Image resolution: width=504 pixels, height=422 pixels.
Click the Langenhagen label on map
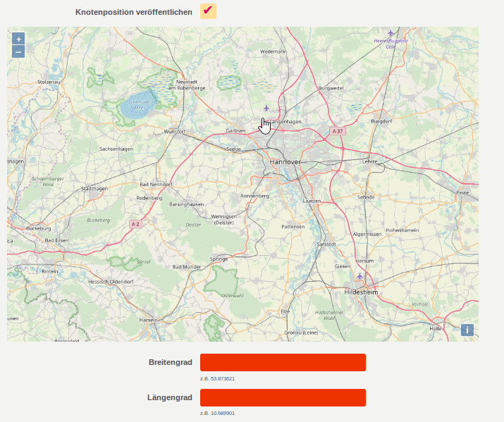[x=285, y=121]
